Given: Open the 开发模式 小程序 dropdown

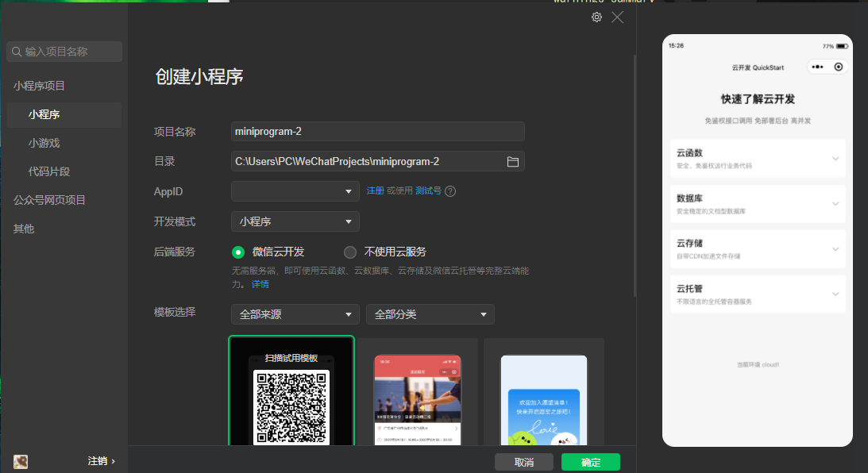Looking at the screenshot, I should (295, 221).
